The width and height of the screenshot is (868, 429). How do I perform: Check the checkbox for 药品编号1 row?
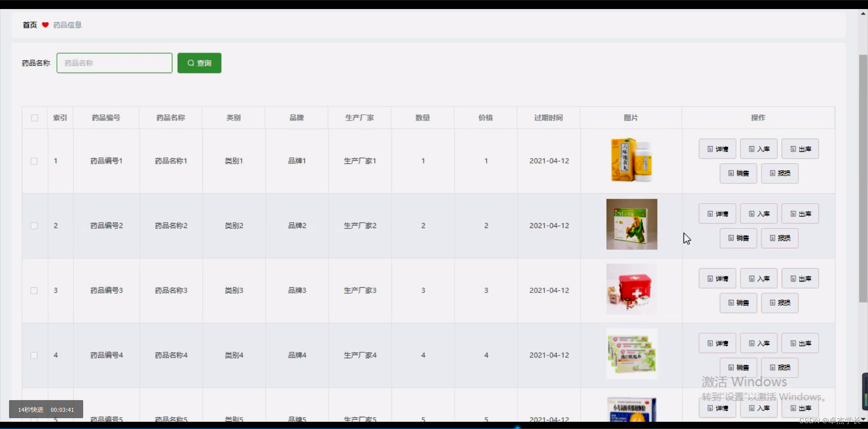click(34, 161)
